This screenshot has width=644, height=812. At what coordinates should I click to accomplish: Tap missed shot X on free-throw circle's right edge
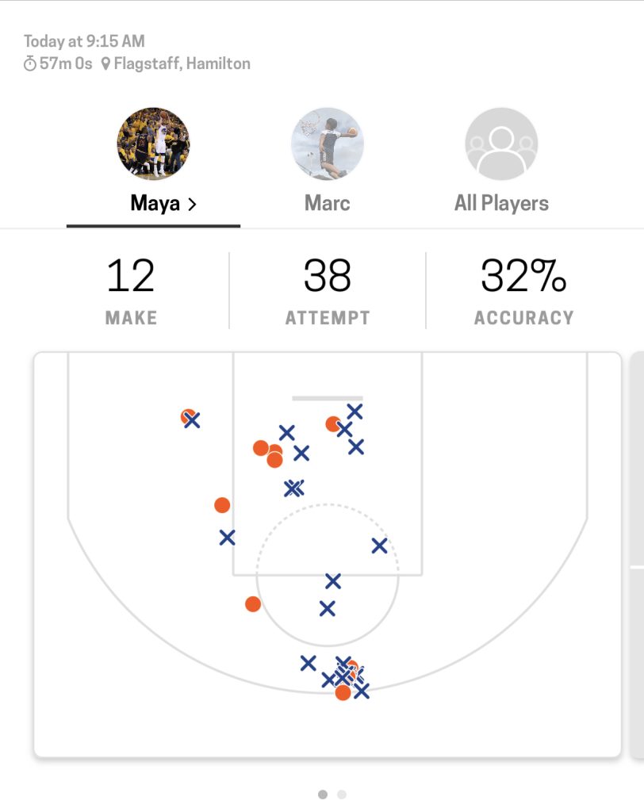379,546
